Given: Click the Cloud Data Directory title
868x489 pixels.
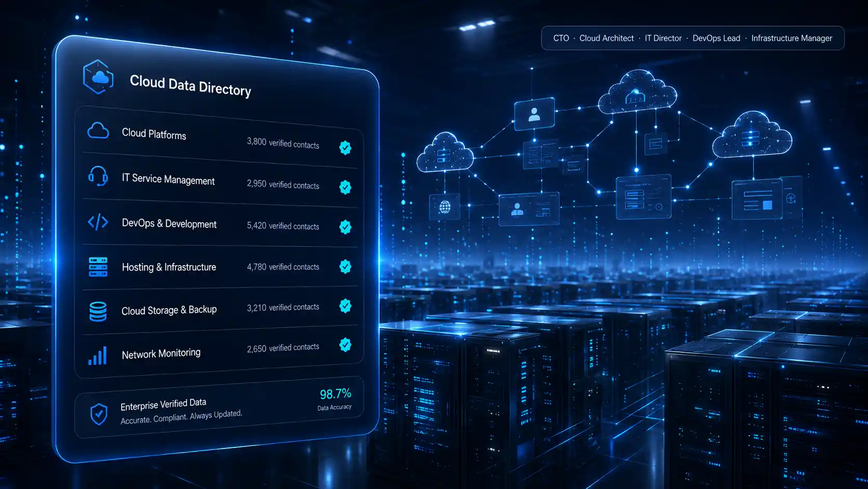Looking at the screenshot, I should [x=191, y=86].
